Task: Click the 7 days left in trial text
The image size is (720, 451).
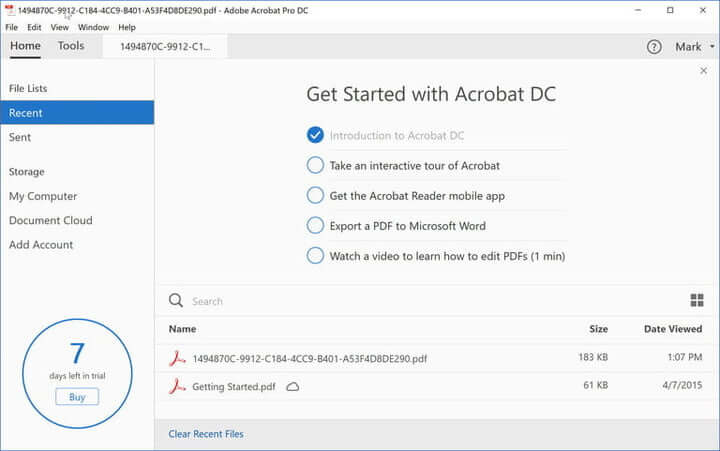Action: click(x=77, y=361)
